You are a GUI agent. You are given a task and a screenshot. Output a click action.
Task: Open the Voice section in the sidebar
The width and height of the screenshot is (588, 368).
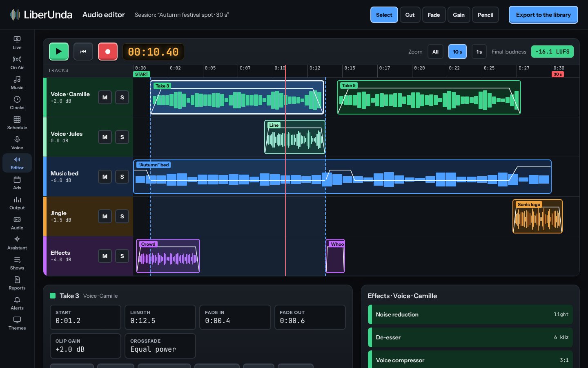coord(17,143)
